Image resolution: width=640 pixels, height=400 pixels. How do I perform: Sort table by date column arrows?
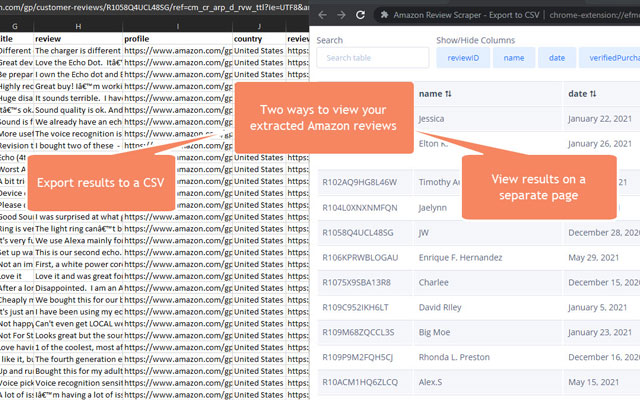click(593, 94)
